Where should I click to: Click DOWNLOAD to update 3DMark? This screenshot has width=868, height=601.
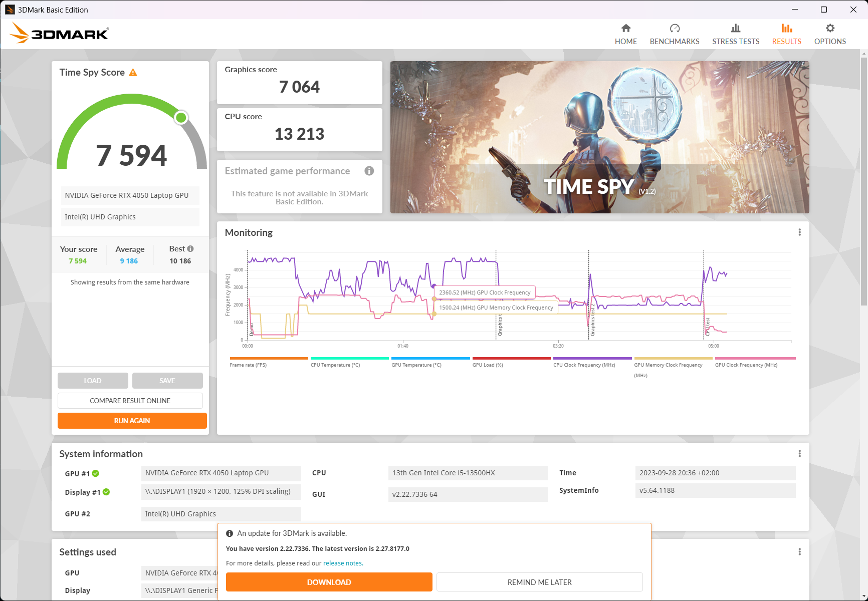(x=329, y=582)
